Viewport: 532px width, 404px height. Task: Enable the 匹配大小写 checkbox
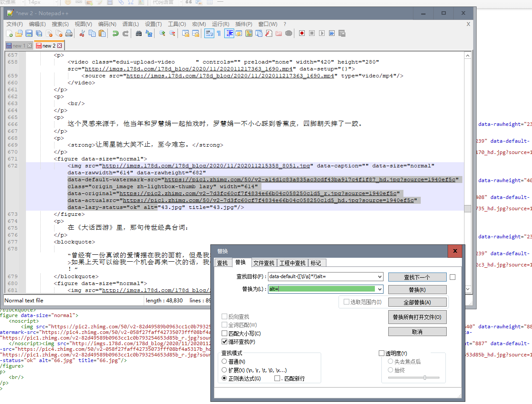224,333
